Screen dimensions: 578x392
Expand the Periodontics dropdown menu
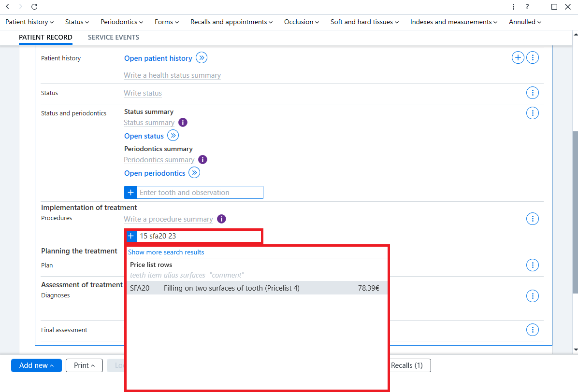pos(122,22)
